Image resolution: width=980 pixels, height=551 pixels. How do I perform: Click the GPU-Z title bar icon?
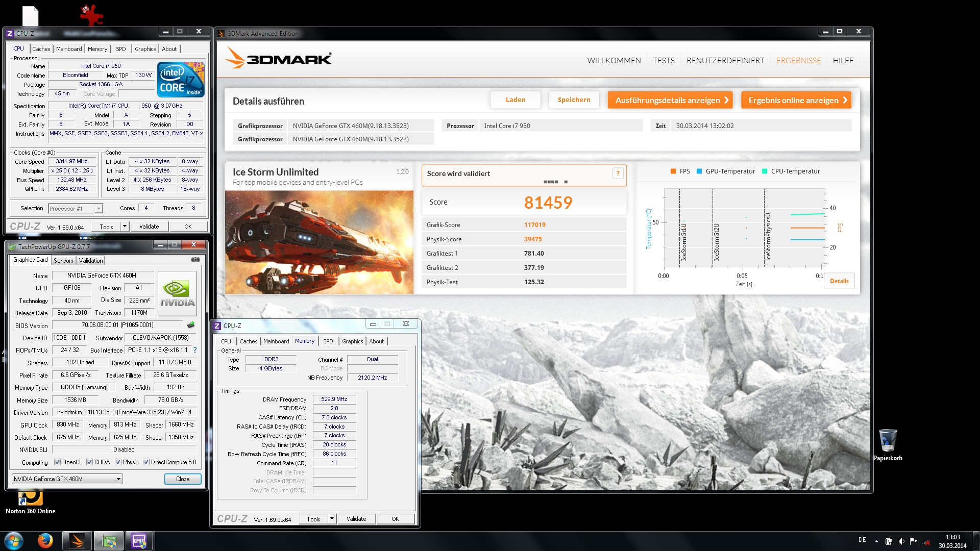[12, 246]
